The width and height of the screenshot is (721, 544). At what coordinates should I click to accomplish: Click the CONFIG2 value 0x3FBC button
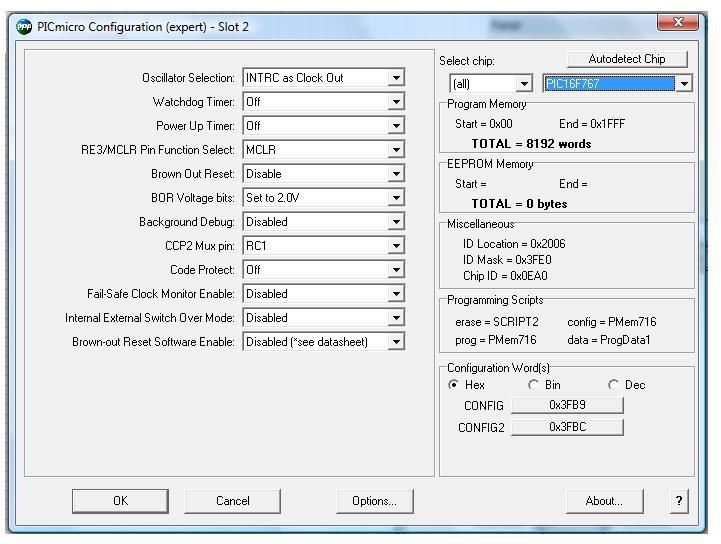coord(567,427)
